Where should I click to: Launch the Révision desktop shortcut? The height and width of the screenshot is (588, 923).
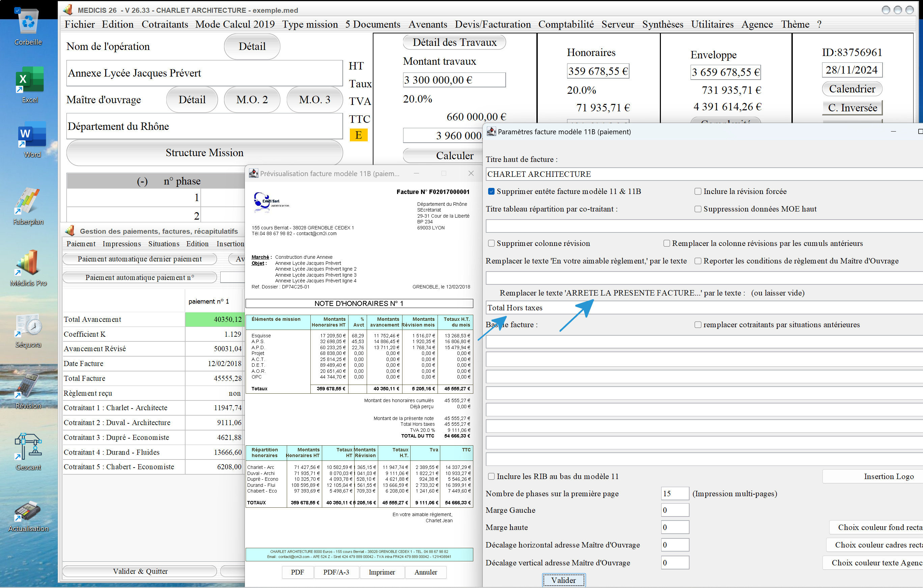(x=28, y=391)
